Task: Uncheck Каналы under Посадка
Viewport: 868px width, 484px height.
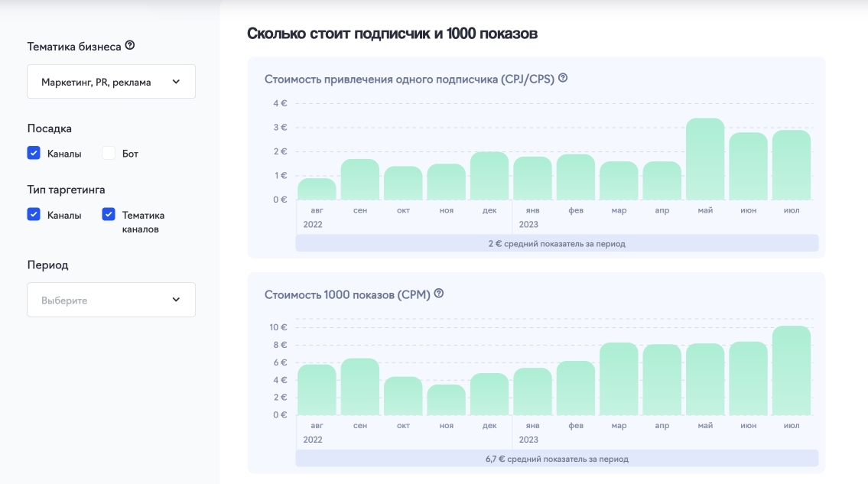Action: pyautogui.click(x=34, y=153)
